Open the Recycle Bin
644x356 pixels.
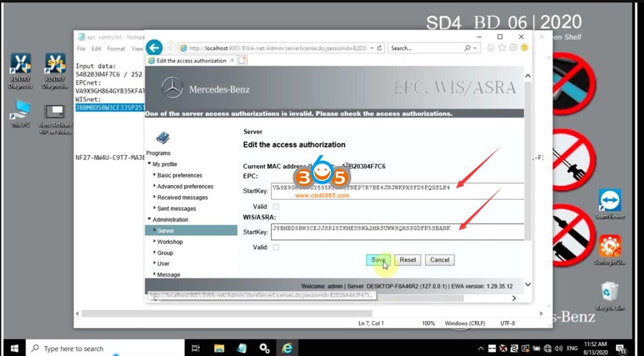tap(610, 296)
